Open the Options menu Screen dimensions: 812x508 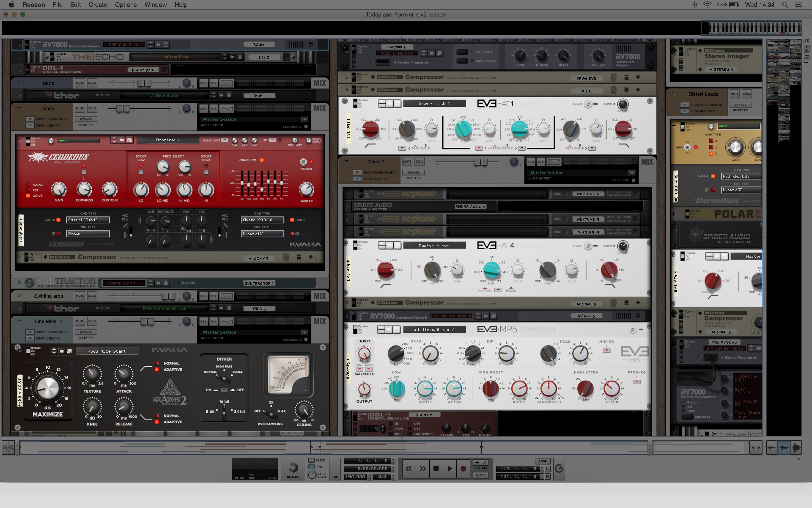(x=125, y=5)
